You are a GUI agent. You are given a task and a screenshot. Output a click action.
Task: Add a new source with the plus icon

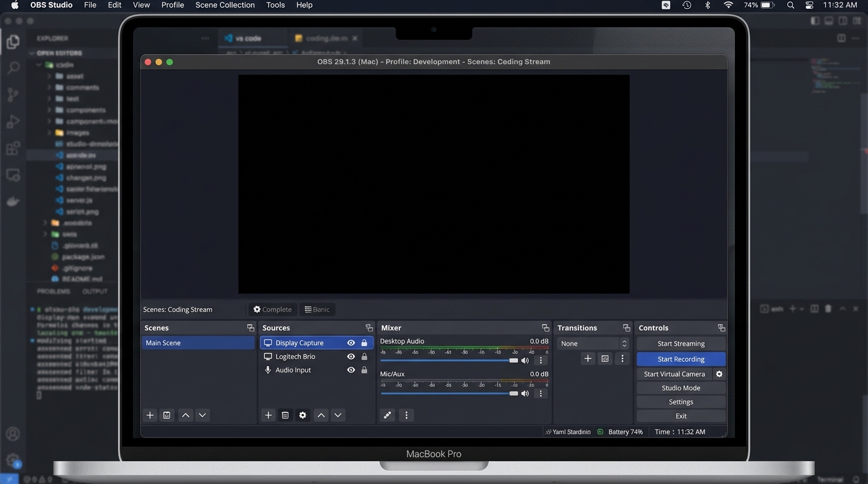click(268, 415)
